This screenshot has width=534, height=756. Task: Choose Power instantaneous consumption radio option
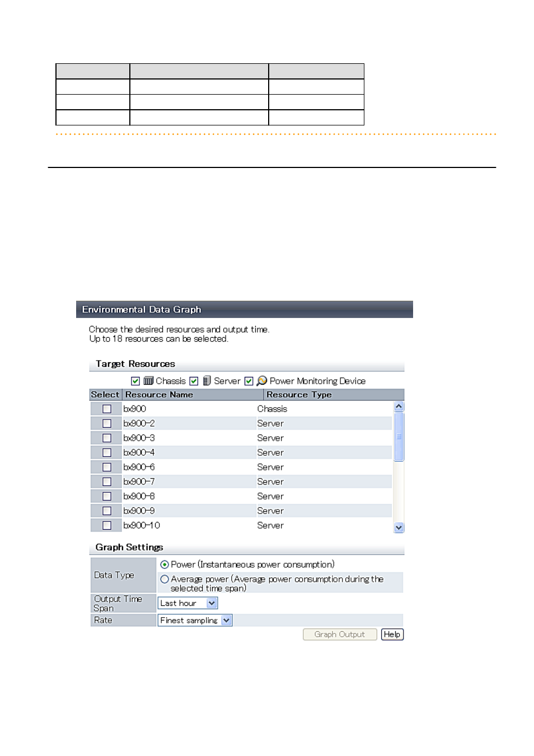(165, 564)
